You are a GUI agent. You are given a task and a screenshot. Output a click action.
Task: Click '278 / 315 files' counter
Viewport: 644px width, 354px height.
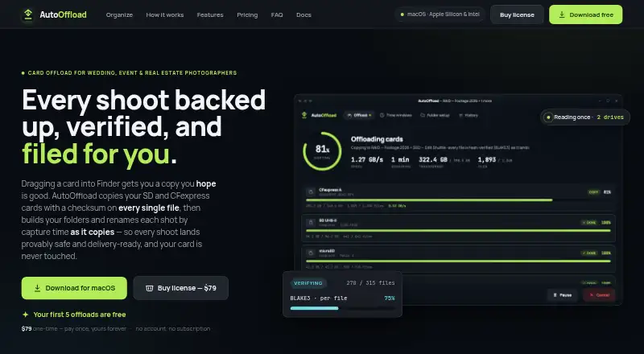(x=370, y=283)
